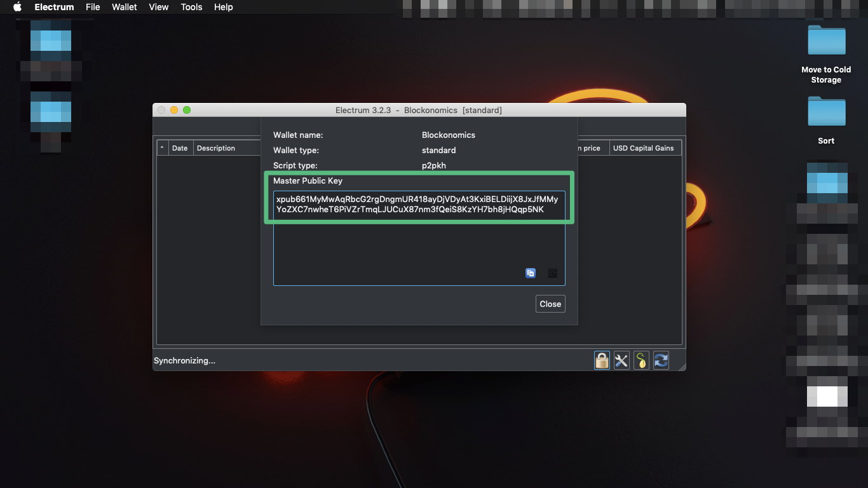Open network settings via the blue arrows icon

pyautogui.click(x=661, y=360)
